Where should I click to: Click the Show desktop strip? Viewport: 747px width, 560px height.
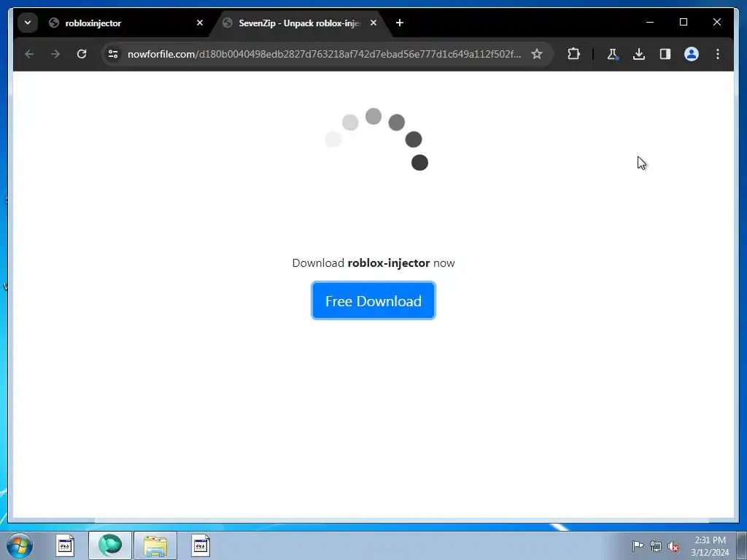click(742, 545)
